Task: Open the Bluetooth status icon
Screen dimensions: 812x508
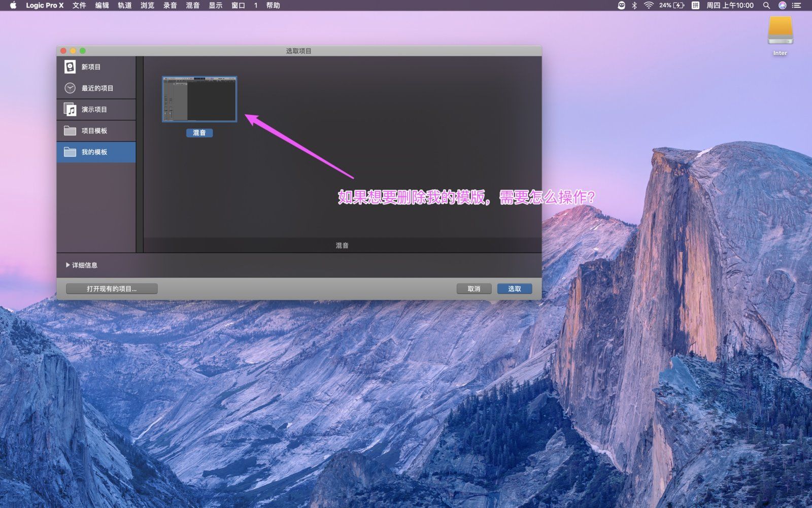Action: coord(634,5)
